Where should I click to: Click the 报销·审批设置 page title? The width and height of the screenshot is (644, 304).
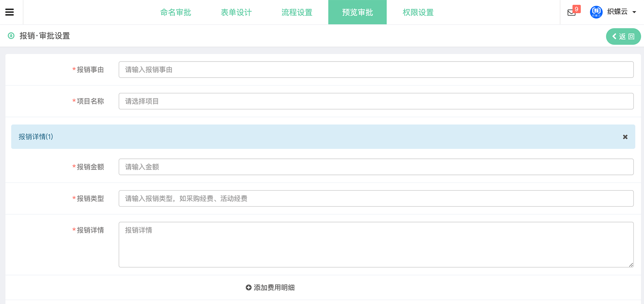point(45,36)
